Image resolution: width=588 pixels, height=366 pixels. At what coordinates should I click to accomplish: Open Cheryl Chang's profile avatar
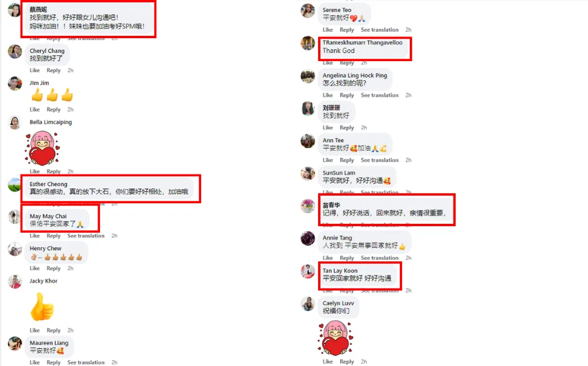point(15,51)
